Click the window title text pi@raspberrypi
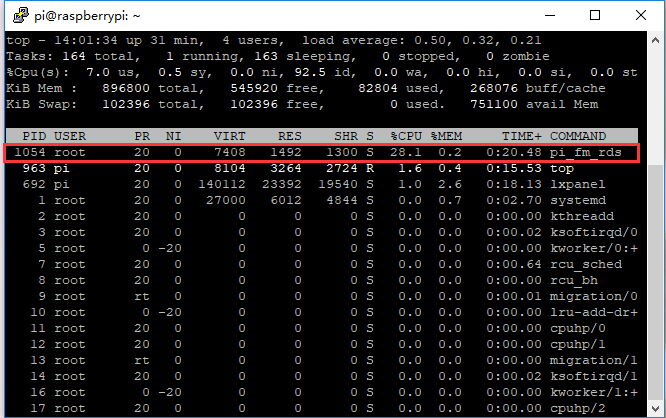Screen dimensions: 666x418 pos(82,15)
